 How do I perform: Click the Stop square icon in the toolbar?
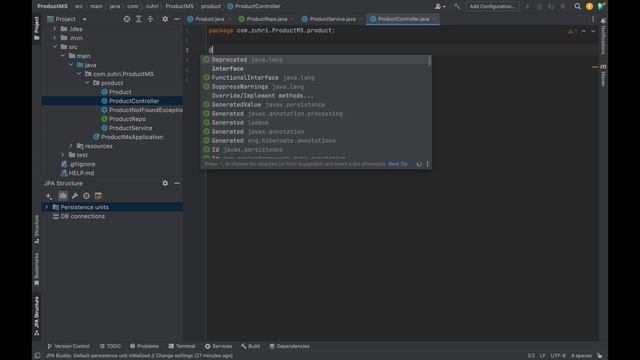[563, 6]
